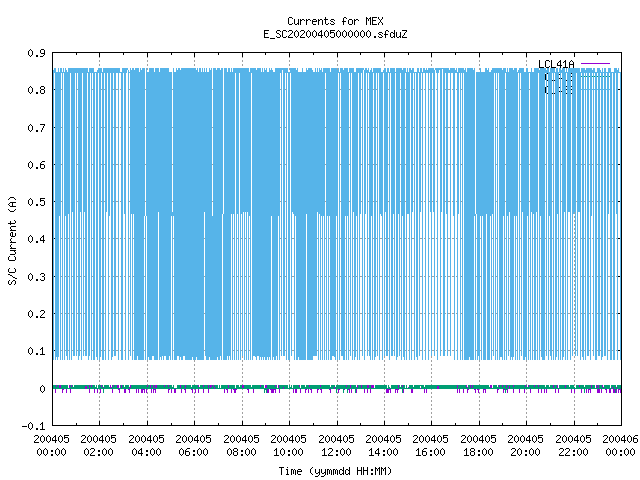Screen dimensions: 640x480
Task: Click the 200405 10:00 time tick label
Action: tap(289, 445)
